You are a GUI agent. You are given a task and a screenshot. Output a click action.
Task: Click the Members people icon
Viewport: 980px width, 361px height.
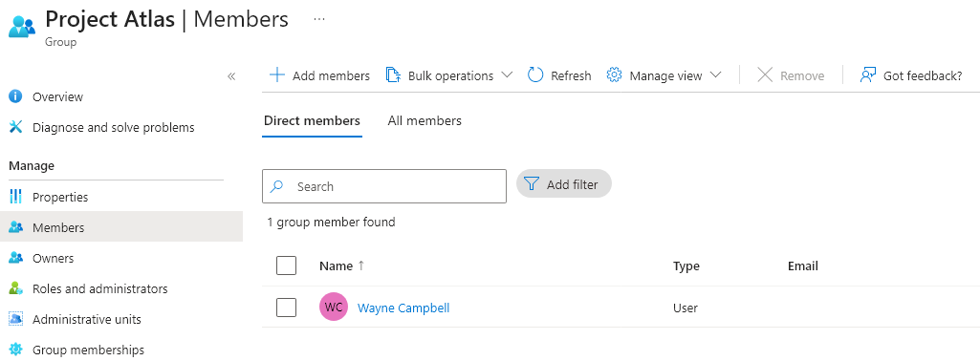coord(15,227)
